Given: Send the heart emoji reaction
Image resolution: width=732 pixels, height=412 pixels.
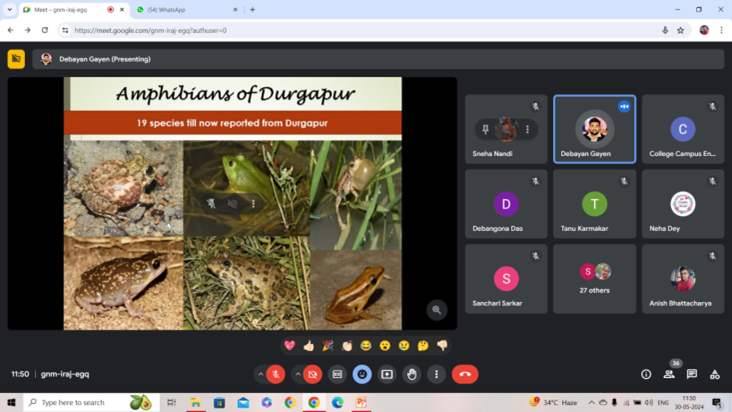Looking at the screenshot, I should click(x=290, y=345).
